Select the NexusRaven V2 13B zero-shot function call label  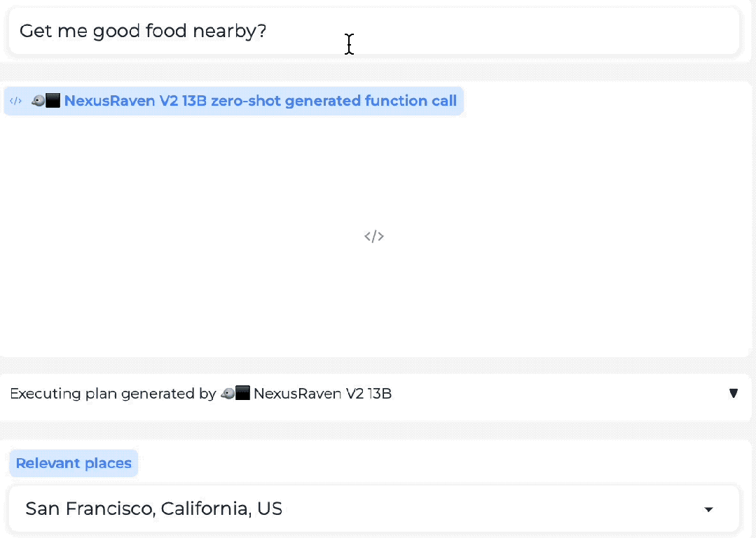[234, 101]
